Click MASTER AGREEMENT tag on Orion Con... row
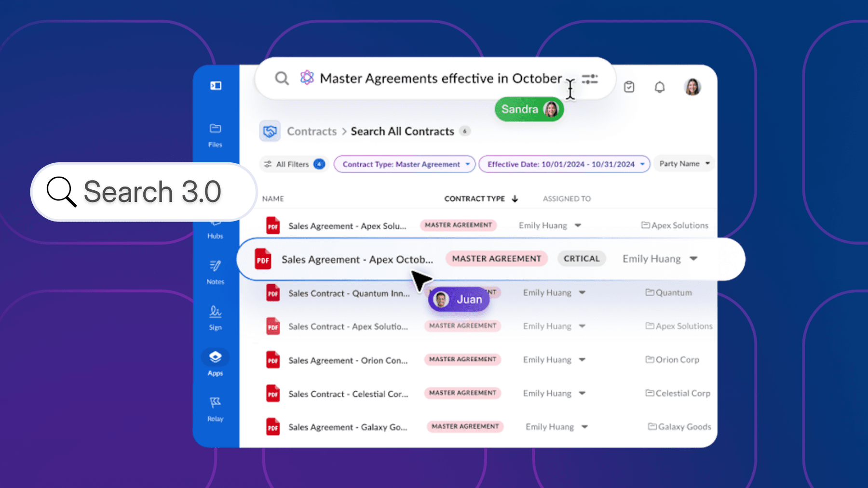This screenshot has height=488, width=868. point(462,359)
